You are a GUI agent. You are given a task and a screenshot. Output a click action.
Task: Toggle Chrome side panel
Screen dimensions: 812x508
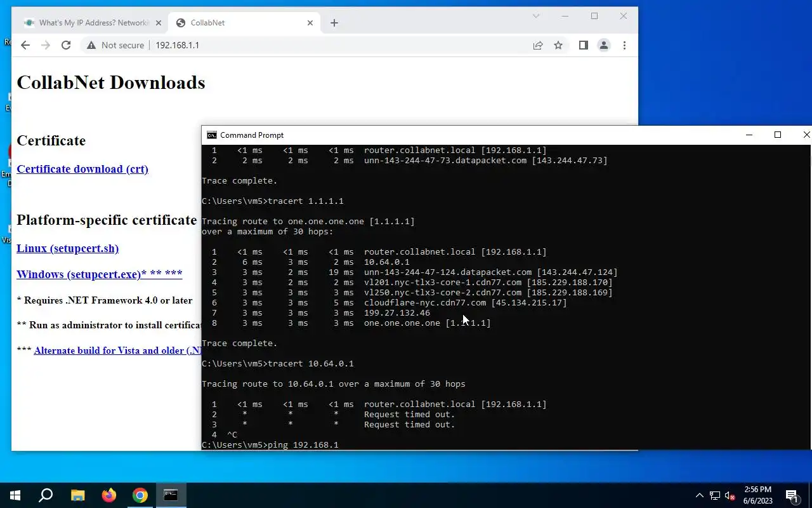584,45
